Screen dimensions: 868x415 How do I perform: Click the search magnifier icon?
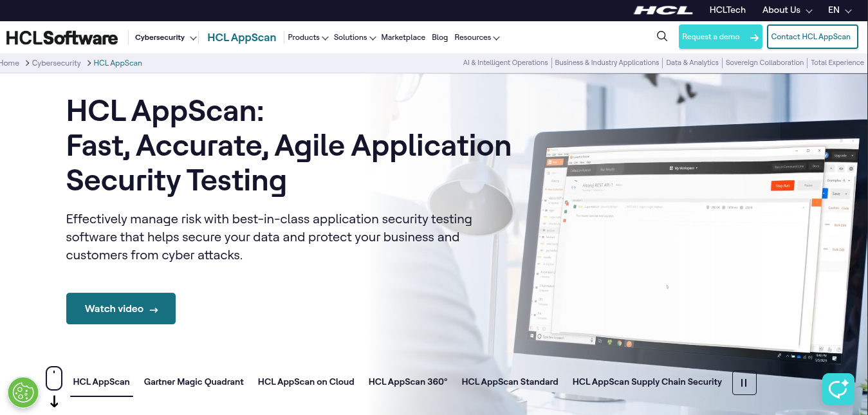click(661, 37)
